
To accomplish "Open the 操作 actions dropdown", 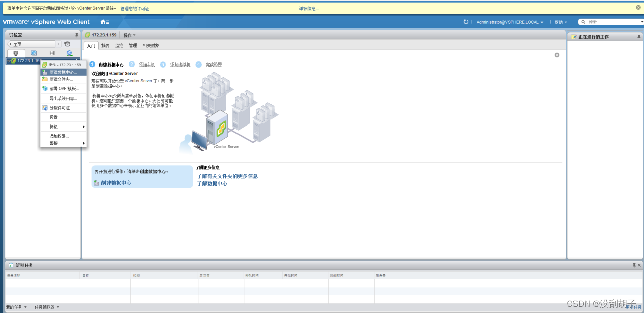I will [130, 35].
